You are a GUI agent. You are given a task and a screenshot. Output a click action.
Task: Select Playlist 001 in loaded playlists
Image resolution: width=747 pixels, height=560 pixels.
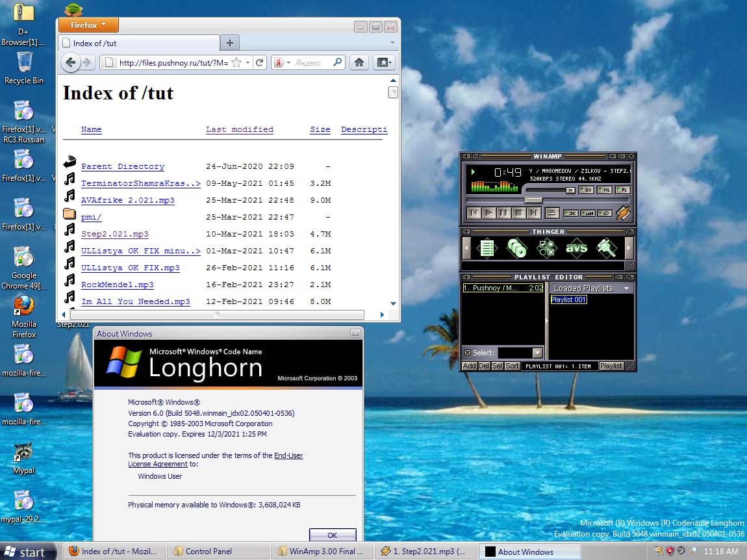point(568,299)
